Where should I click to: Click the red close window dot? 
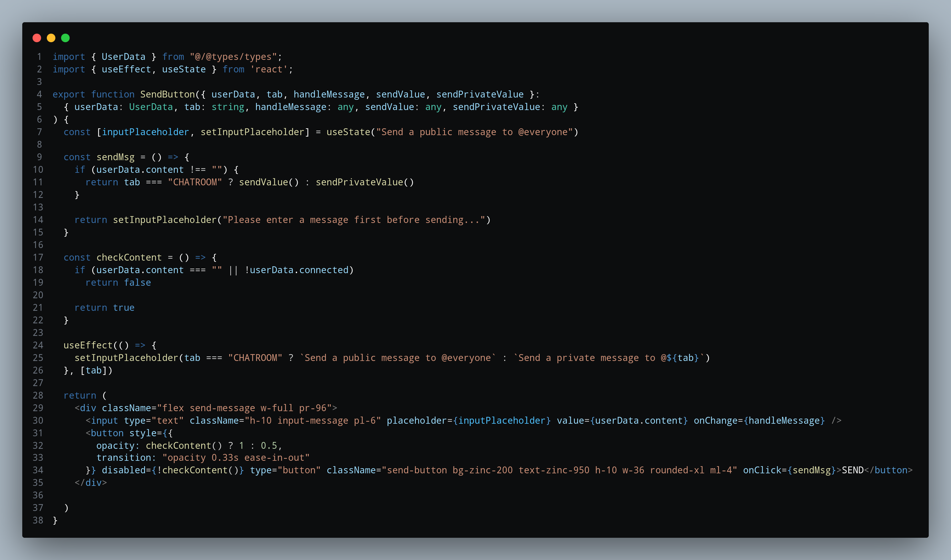coord(37,38)
